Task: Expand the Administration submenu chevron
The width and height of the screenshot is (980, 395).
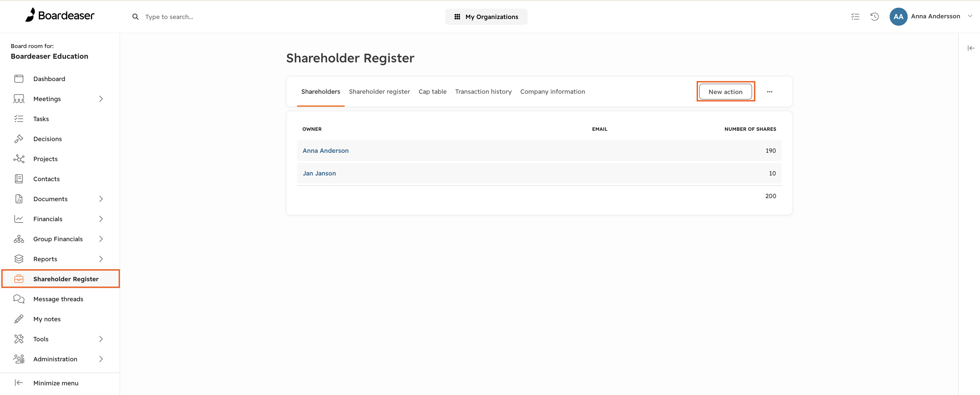Action: [101, 359]
